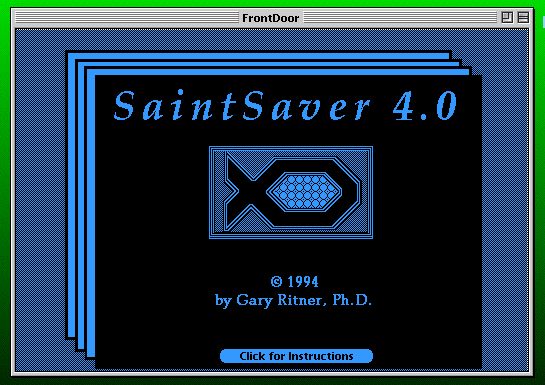The image size is (545, 385).
Task: Click the fish emblem logo
Action: 291,192
